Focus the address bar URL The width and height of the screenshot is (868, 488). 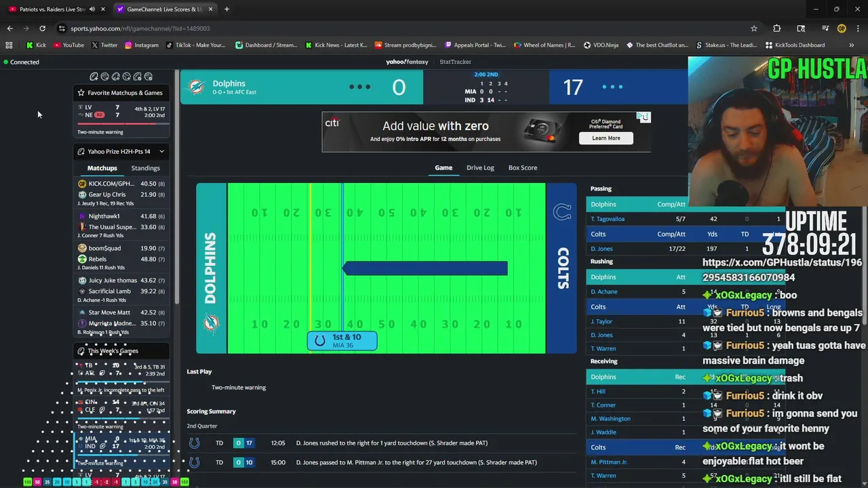pos(140,28)
